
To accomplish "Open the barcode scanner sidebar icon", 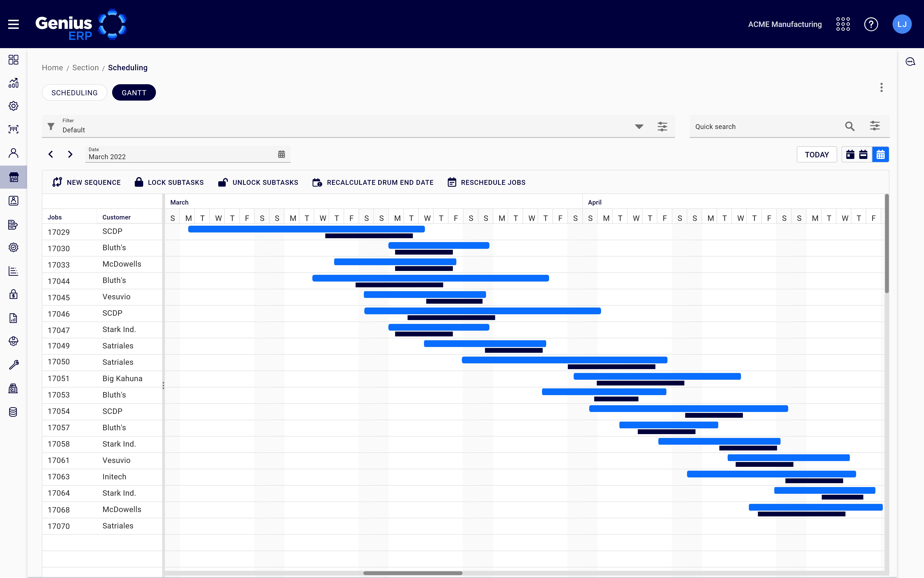I will (x=13, y=129).
